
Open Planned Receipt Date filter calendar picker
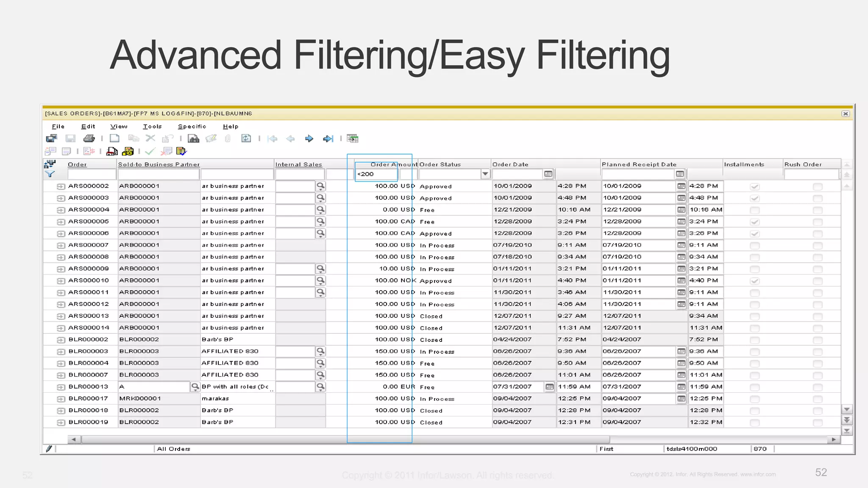pos(680,174)
